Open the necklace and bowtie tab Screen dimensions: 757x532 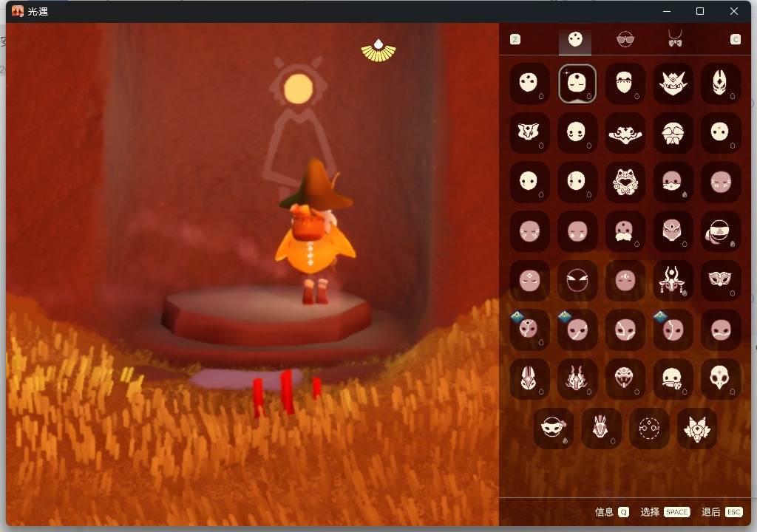[x=675, y=38]
